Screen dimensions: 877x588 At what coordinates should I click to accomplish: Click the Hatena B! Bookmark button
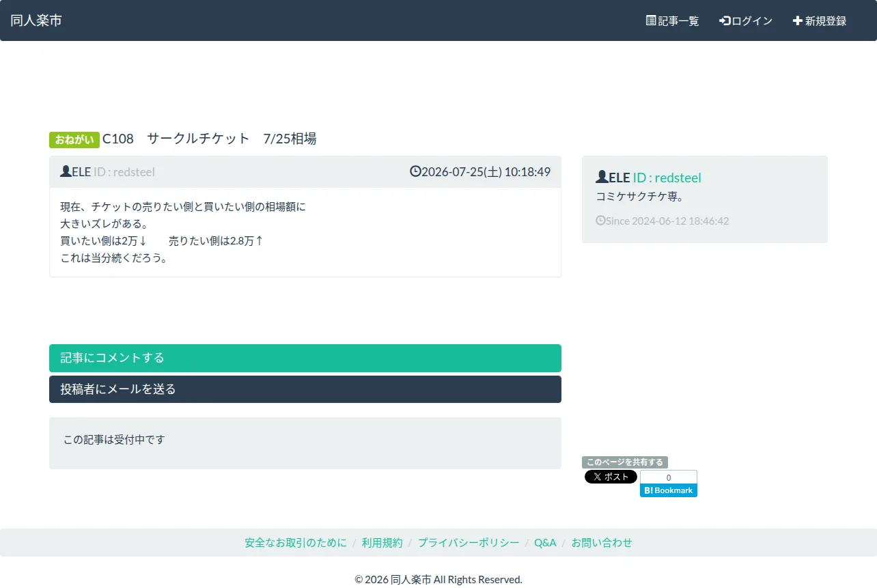(x=669, y=490)
